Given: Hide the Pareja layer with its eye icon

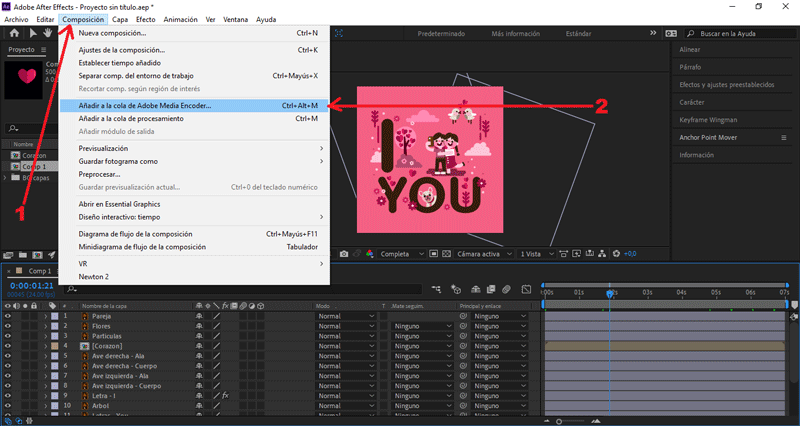Looking at the screenshot, I should click(x=8, y=316).
